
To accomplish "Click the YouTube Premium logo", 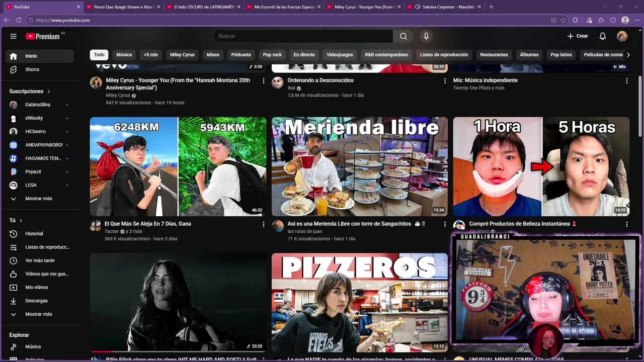I will pos(43,36).
